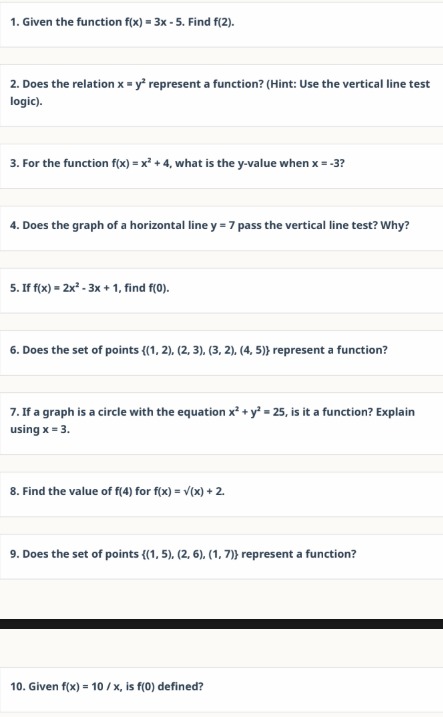This screenshot has width=443, height=717.
Task: Open question 2 about relation x = y²
Action: tap(221, 96)
